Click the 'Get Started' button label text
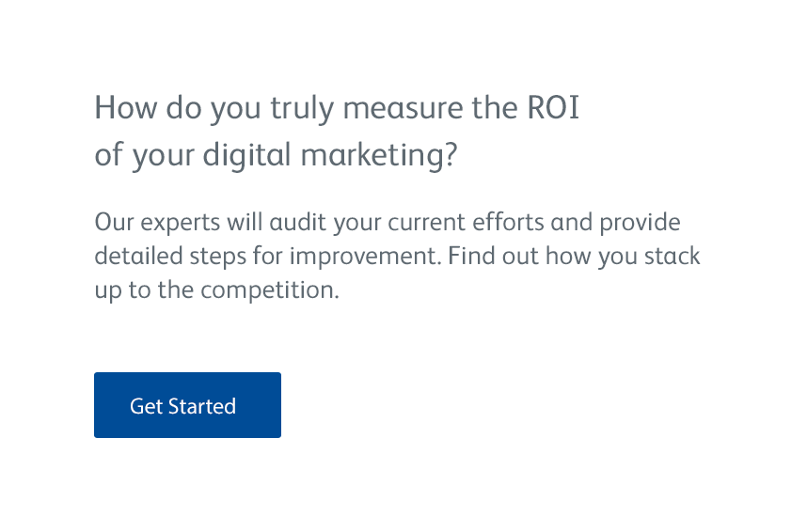The image size is (807, 532). [x=182, y=406]
